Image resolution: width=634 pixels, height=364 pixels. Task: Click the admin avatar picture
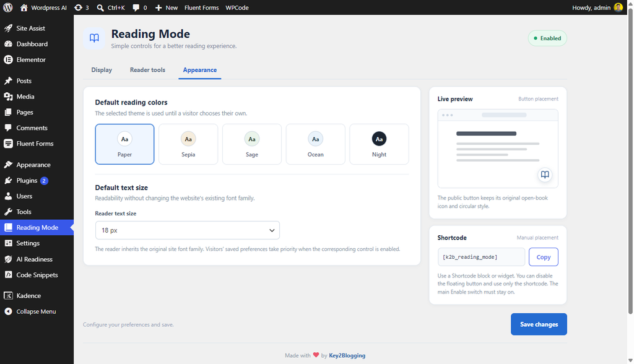[618, 7]
